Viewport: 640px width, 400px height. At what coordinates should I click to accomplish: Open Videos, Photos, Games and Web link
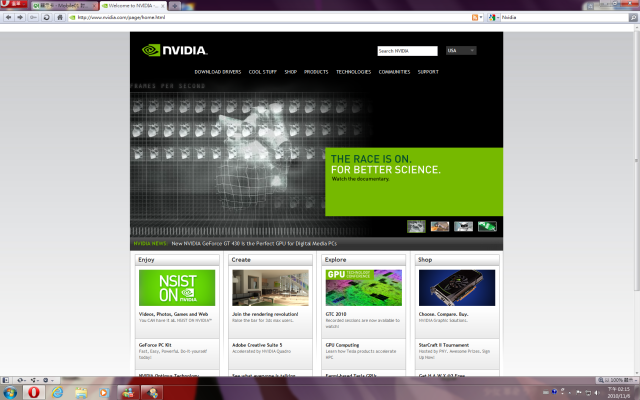click(173, 314)
